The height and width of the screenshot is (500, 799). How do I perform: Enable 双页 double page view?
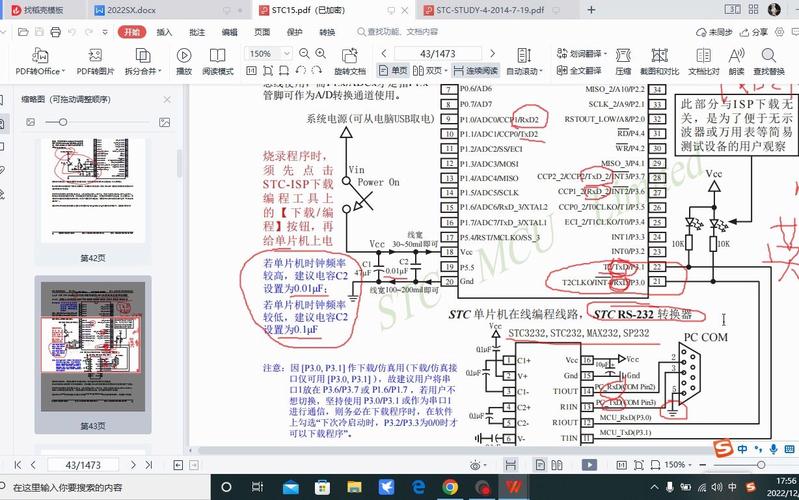tap(430, 70)
